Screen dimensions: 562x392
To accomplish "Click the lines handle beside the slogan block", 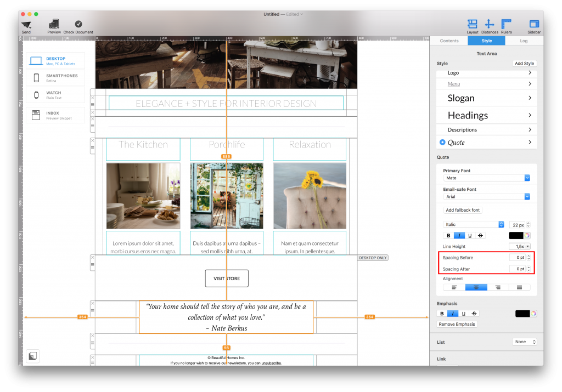I will [92, 105].
